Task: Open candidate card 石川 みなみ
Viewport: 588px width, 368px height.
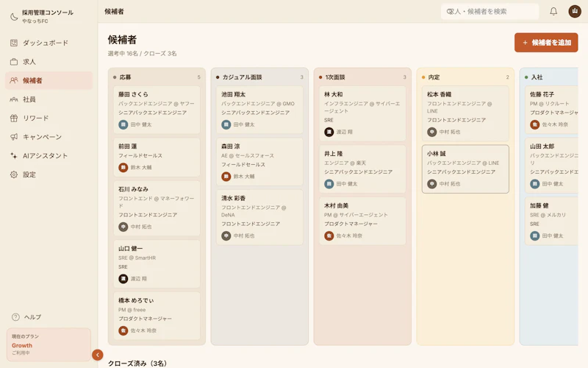Action: tap(157, 208)
